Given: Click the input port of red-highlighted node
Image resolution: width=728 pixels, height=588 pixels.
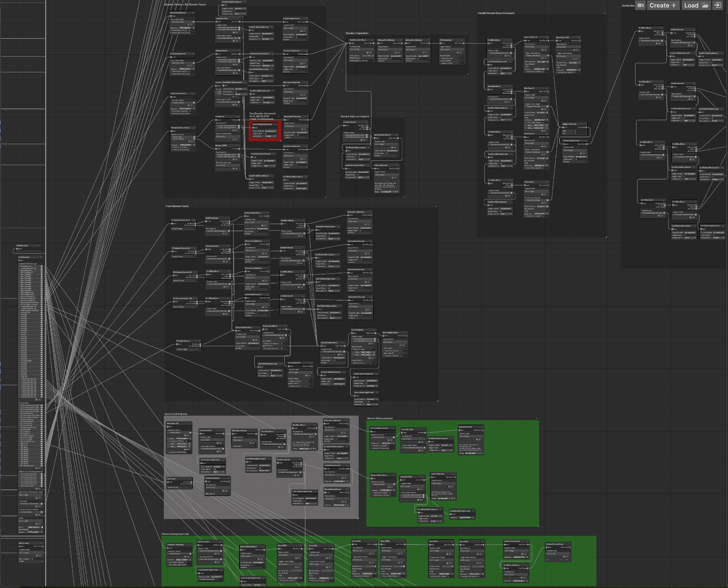Looking at the screenshot, I should (x=252, y=128).
